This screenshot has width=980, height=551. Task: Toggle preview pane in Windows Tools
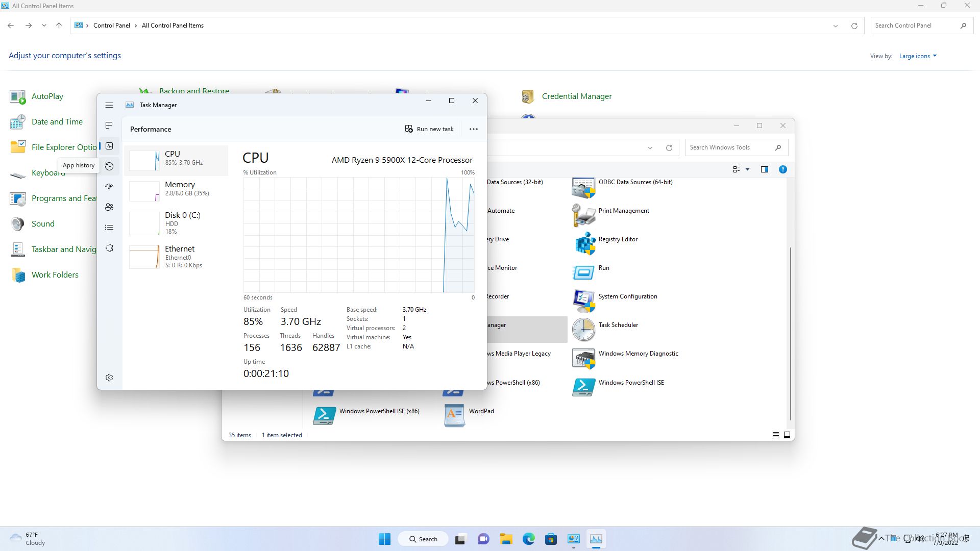[x=764, y=169]
